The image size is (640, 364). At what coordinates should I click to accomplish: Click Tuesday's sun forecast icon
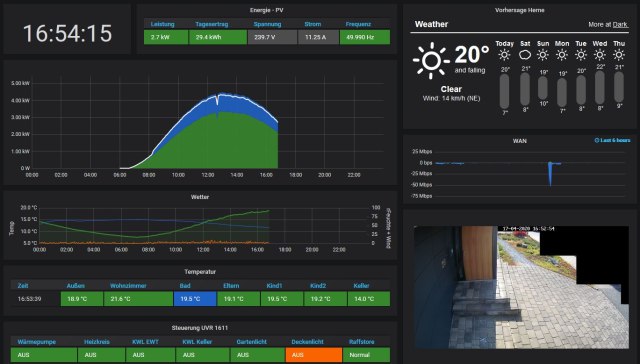pyautogui.click(x=581, y=55)
